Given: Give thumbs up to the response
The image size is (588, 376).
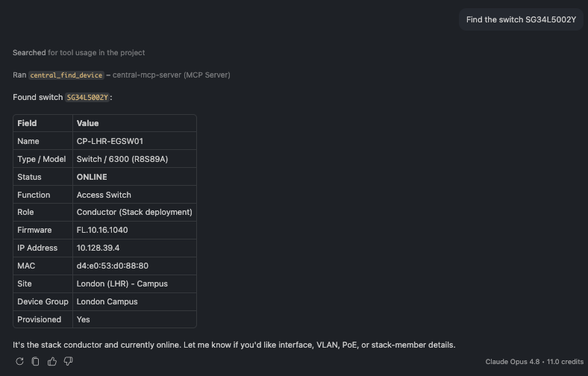Looking at the screenshot, I should tap(51, 361).
